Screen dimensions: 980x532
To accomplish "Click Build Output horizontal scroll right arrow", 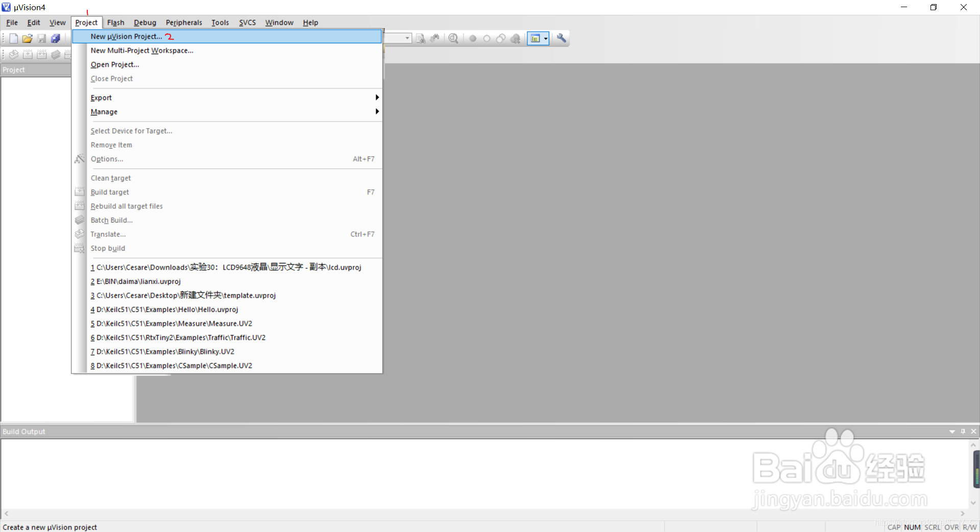I will (963, 514).
